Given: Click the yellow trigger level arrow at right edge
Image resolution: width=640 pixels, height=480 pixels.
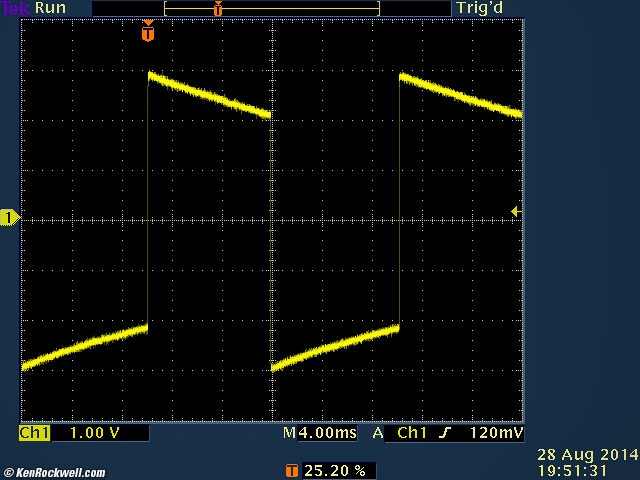Looking at the screenshot, I should pyautogui.click(x=514, y=211).
